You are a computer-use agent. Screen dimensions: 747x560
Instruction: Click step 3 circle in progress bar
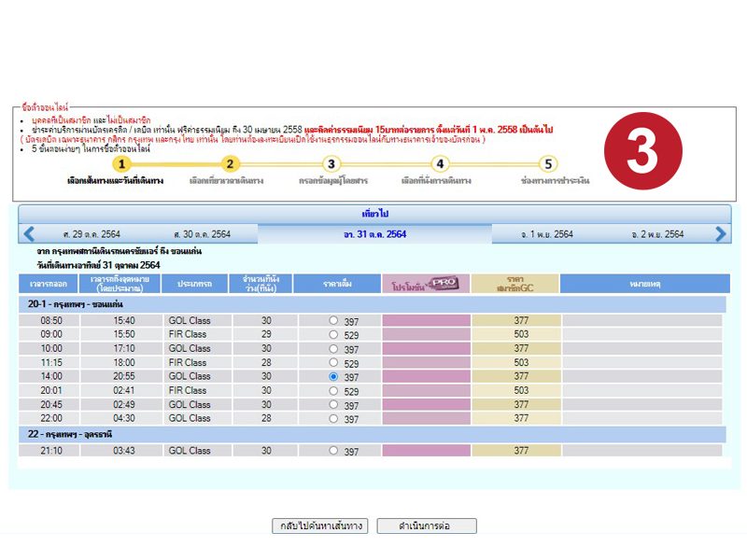coord(331,164)
